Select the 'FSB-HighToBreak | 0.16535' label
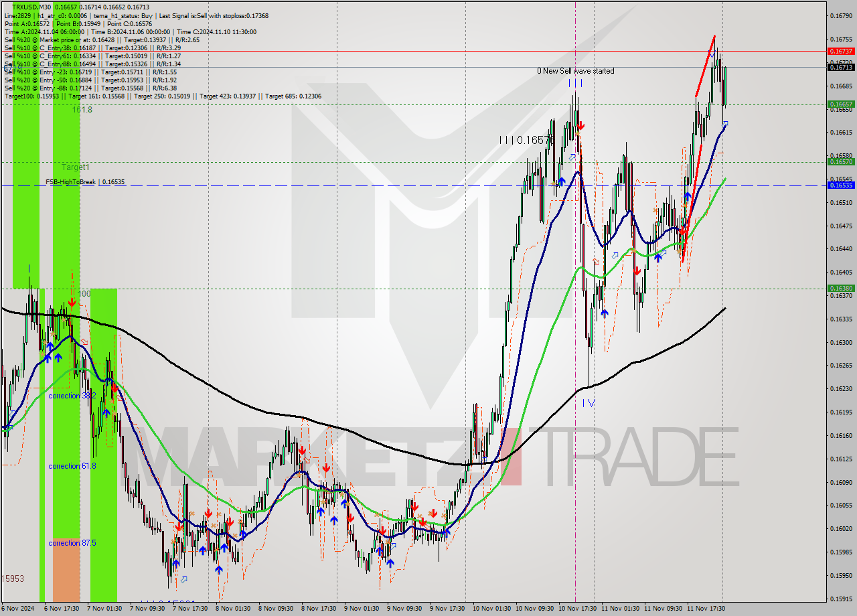Screen dimensions: 857x616 [x=85, y=182]
